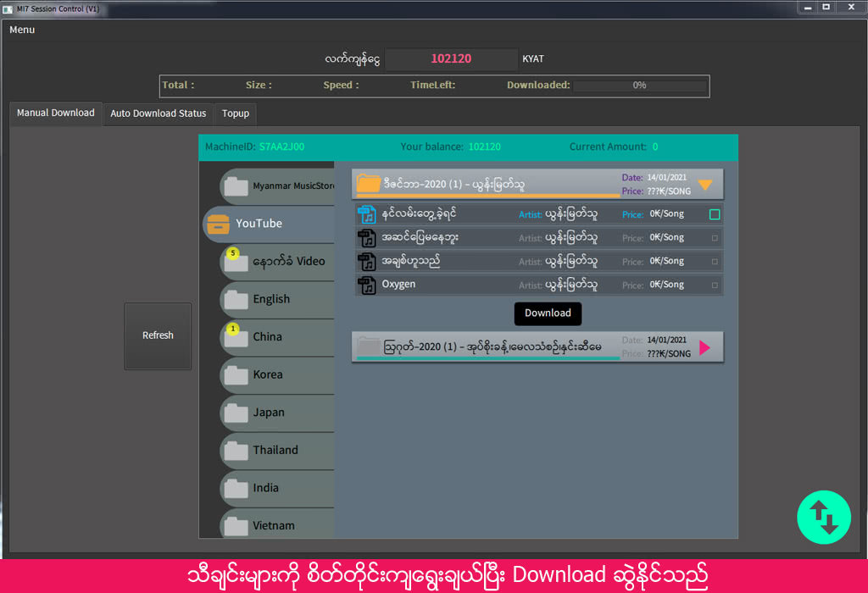Image resolution: width=868 pixels, height=593 pixels.
Task: Select the highlighted blue music file icon
Action: 367,214
